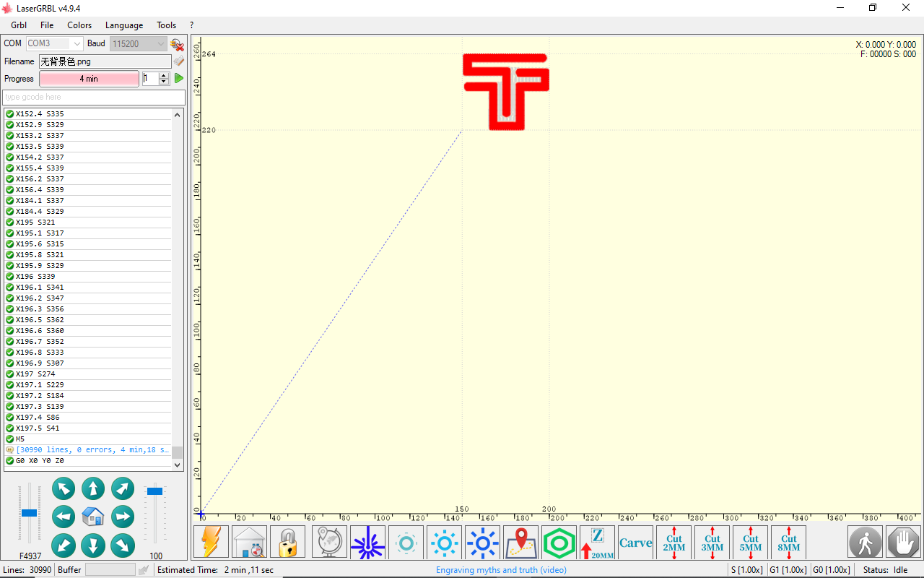Click the scroll up arrow in gcode list
This screenshot has height=578, width=924.
(178, 114)
